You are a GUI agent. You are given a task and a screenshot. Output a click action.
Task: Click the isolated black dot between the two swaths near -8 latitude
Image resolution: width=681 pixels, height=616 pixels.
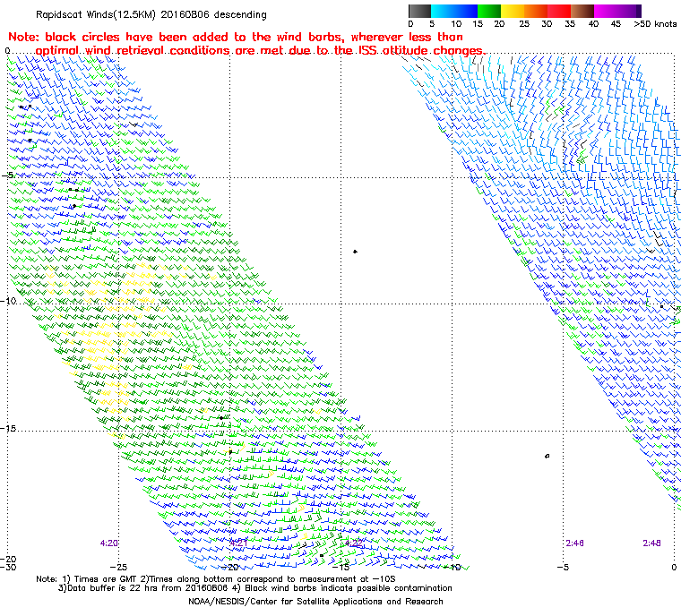pos(355,252)
